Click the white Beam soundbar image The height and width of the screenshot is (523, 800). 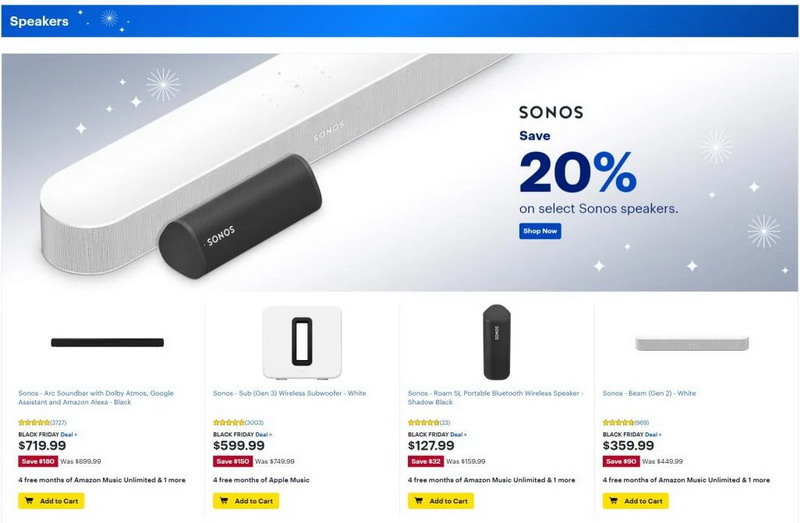point(692,343)
